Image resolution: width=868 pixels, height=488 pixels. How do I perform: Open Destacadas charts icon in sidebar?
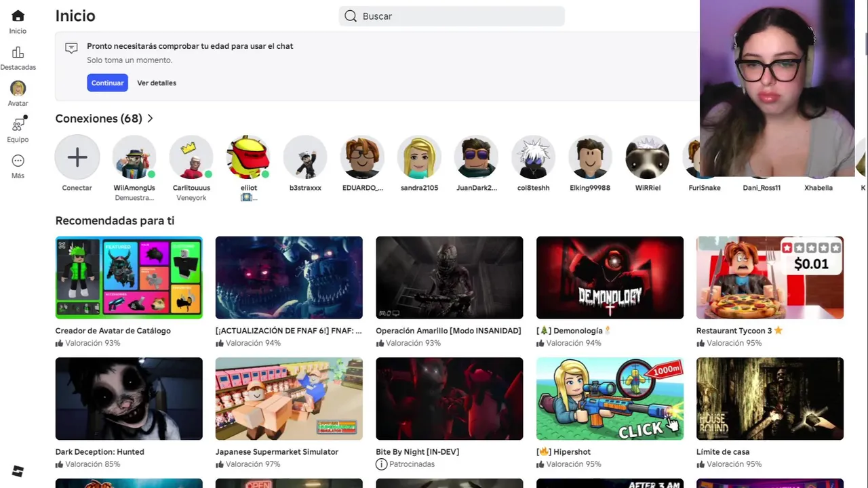coord(18,52)
